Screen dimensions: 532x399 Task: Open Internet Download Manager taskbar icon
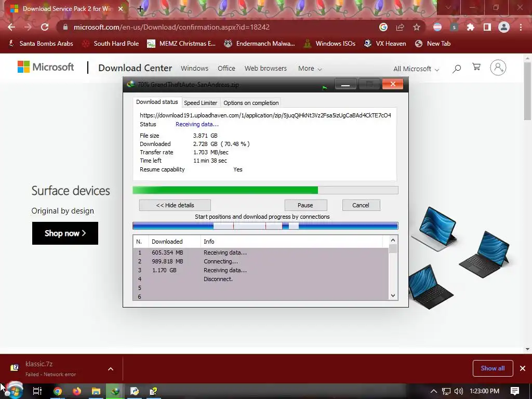[x=115, y=391]
